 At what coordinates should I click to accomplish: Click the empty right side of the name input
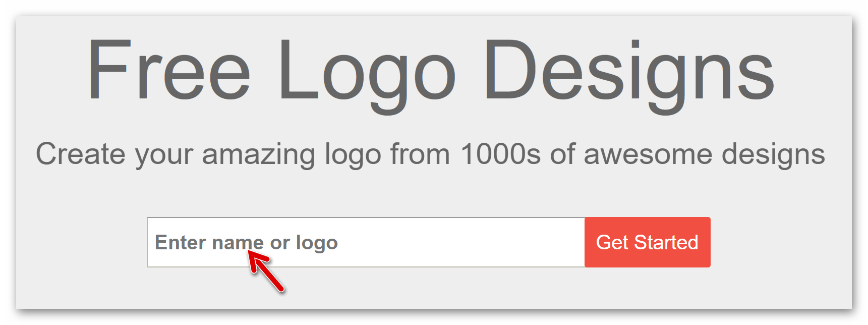pyautogui.click(x=464, y=242)
